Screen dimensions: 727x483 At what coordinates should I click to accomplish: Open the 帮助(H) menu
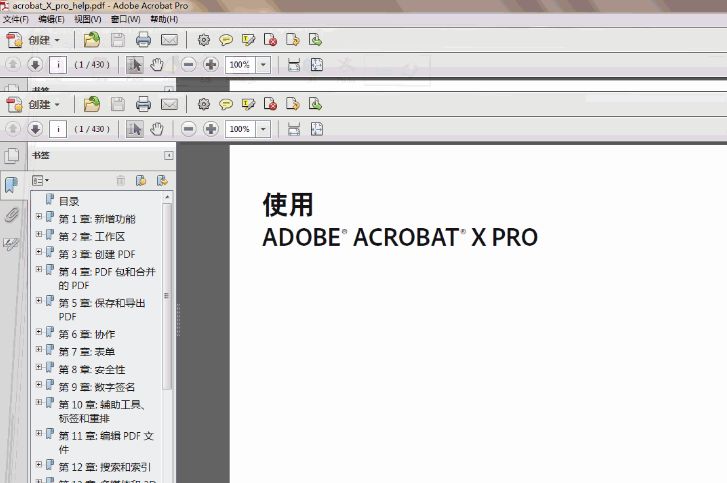[x=164, y=19]
